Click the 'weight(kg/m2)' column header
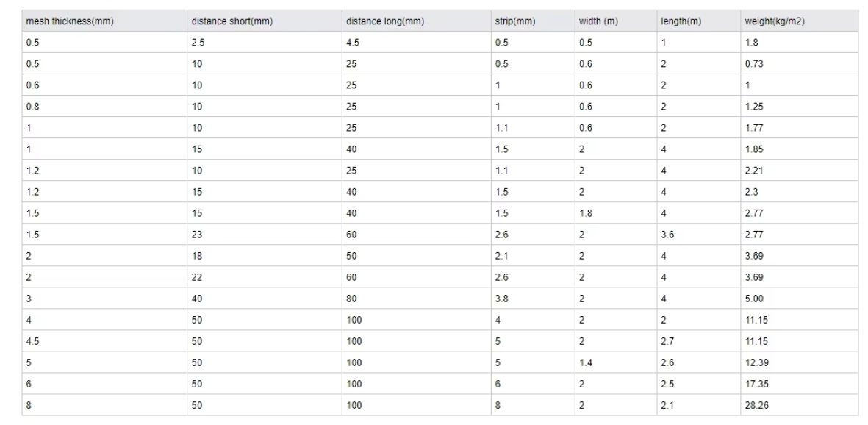Viewport: 868px width, 425px height. point(800,21)
